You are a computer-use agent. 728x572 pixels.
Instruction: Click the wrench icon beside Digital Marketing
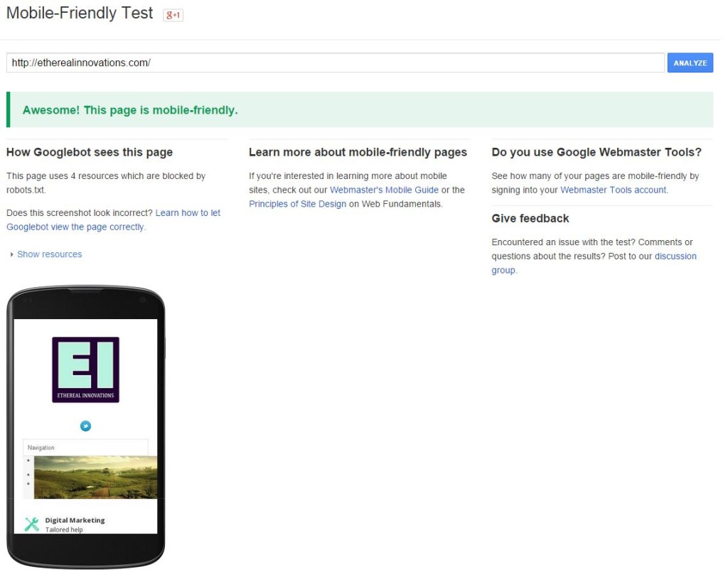(32, 524)
